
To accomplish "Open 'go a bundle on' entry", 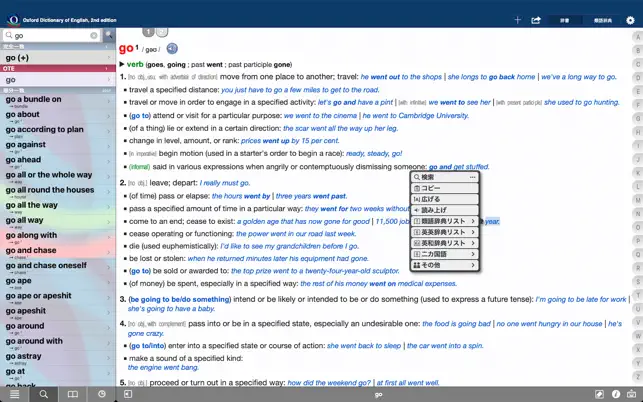I will click(x=57, y=101).
